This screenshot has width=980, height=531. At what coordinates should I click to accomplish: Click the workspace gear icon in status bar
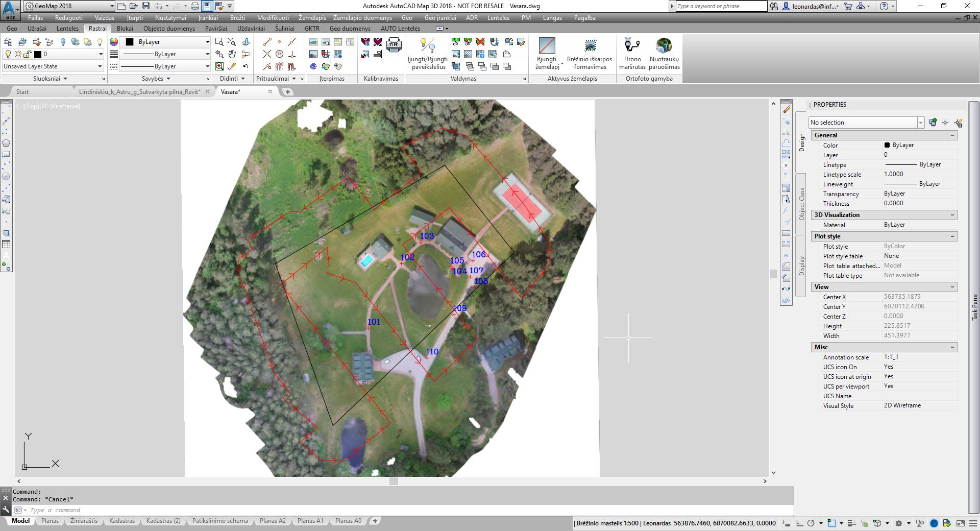click(899, 523)
